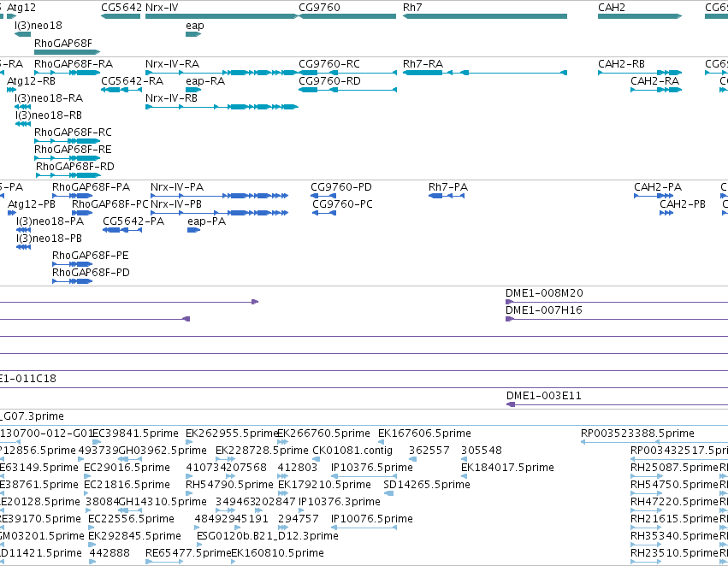Viewport: 728px width, 566px height.
Task: Select protein RhoGAP68F-PC
Action: click(110, 204)
